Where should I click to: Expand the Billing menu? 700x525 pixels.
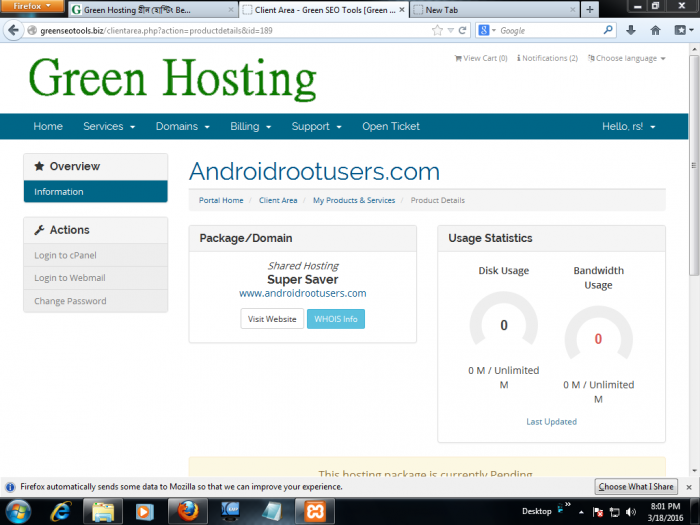point(250,126)
